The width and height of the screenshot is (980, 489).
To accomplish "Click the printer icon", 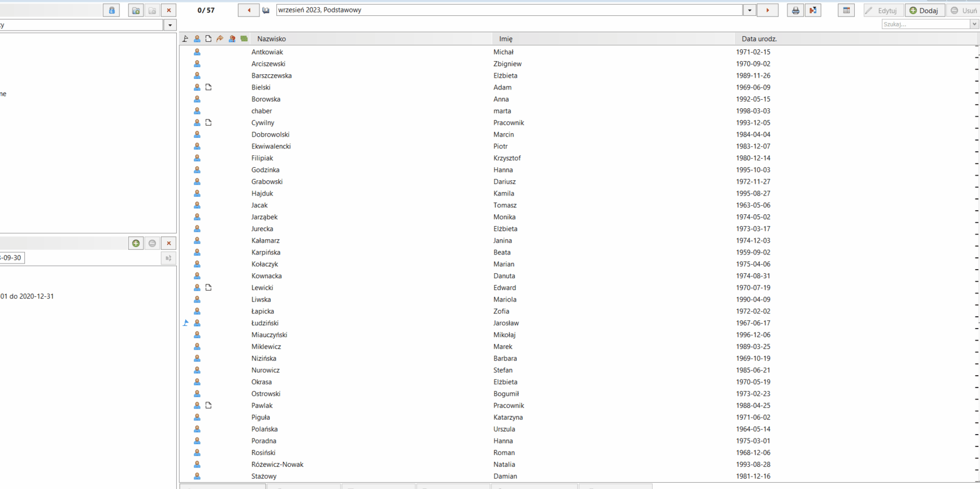I will (795, 10).
